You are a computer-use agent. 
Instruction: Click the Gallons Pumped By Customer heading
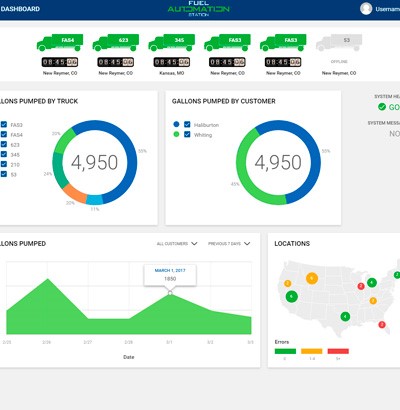224,101
